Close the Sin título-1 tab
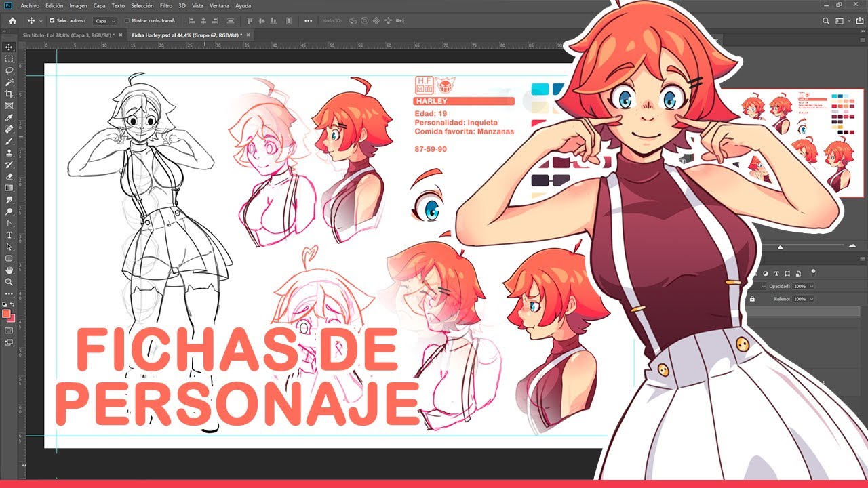868x488 pixels. click(x=121, y=35)
